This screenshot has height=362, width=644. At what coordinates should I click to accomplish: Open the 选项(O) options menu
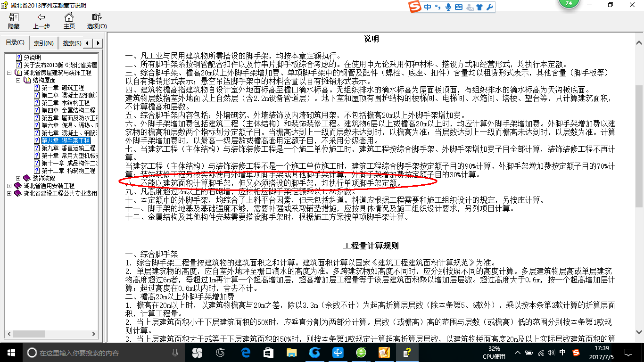[97, 21]
